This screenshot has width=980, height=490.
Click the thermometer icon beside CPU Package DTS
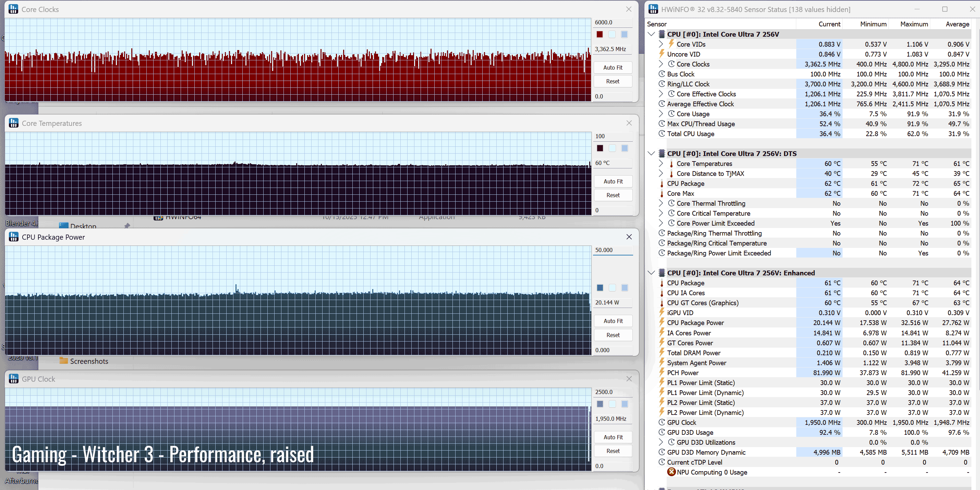(662, 184)
